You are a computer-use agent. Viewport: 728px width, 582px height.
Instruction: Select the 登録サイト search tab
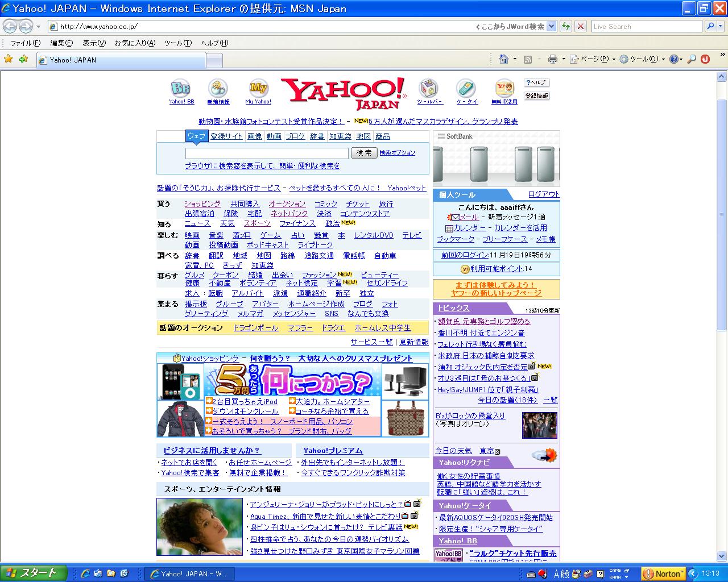coord(227,136)
